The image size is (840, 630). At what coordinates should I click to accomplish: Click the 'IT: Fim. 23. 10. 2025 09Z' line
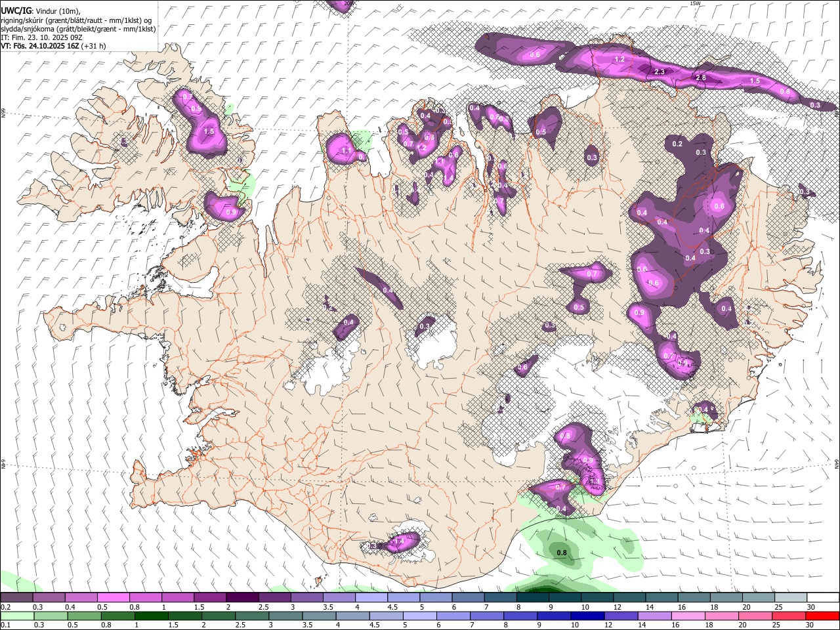tap(41, 37)
